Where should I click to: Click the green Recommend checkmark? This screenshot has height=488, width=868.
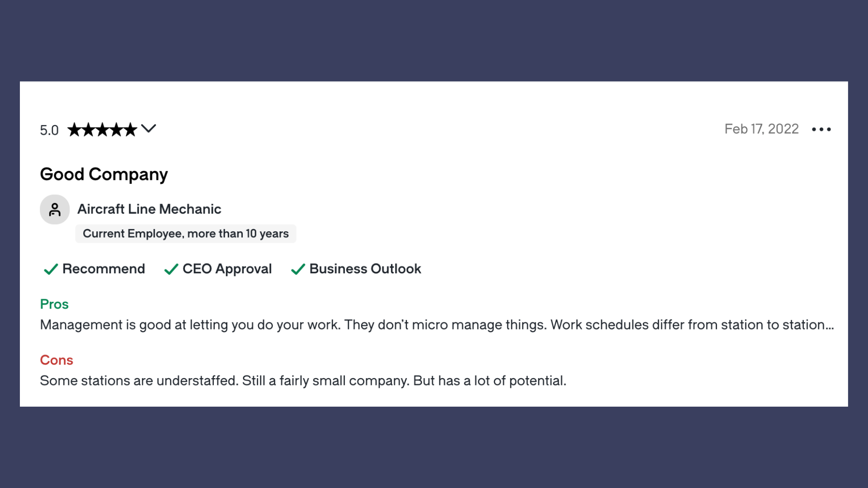pyautogui.click(x=51, y=269)
